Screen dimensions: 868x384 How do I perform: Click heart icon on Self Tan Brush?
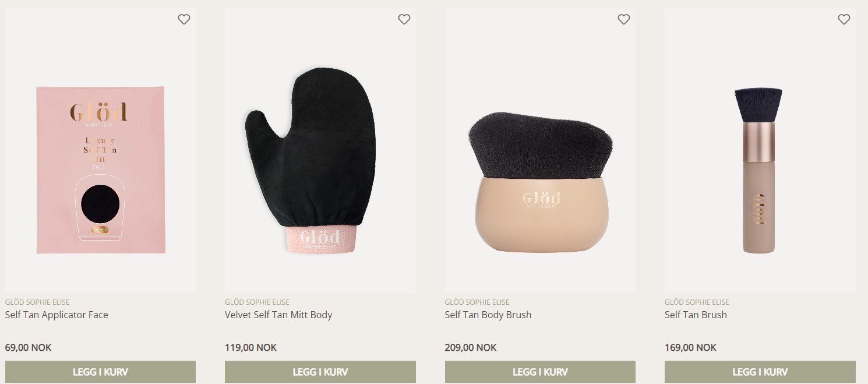point(844,19)
